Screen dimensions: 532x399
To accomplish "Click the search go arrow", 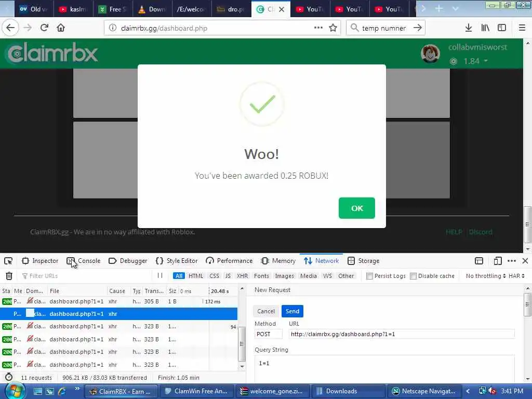I will pos(418,28).
